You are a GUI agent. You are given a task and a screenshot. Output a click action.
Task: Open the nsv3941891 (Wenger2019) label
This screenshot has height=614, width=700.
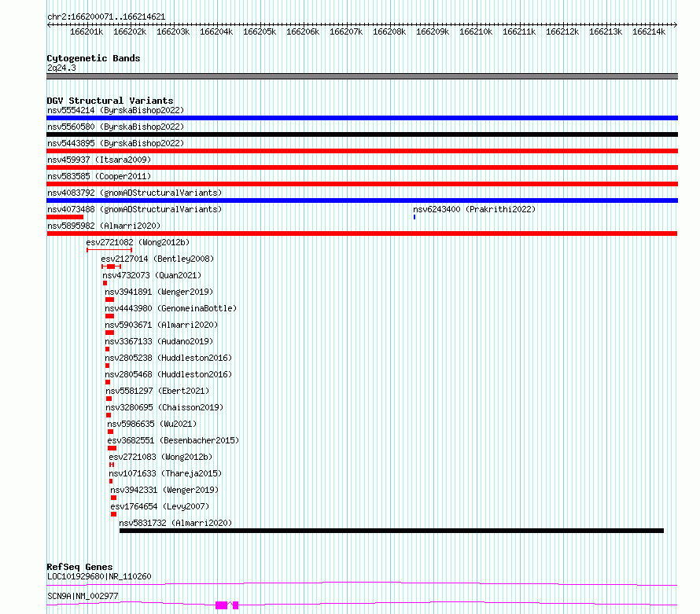(x=159, y=292)
